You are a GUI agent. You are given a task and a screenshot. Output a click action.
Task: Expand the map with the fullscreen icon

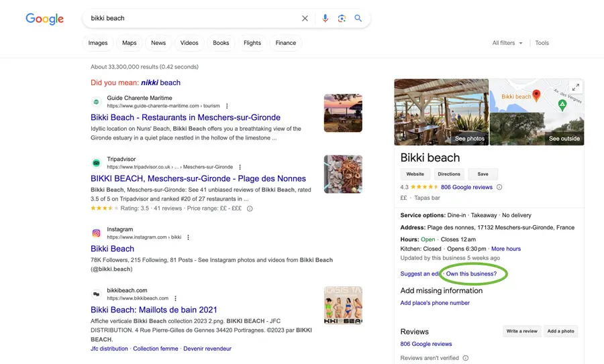574,87
